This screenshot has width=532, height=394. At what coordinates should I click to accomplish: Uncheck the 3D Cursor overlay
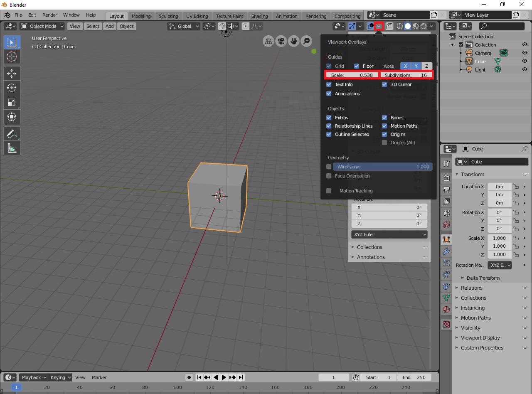384,84
